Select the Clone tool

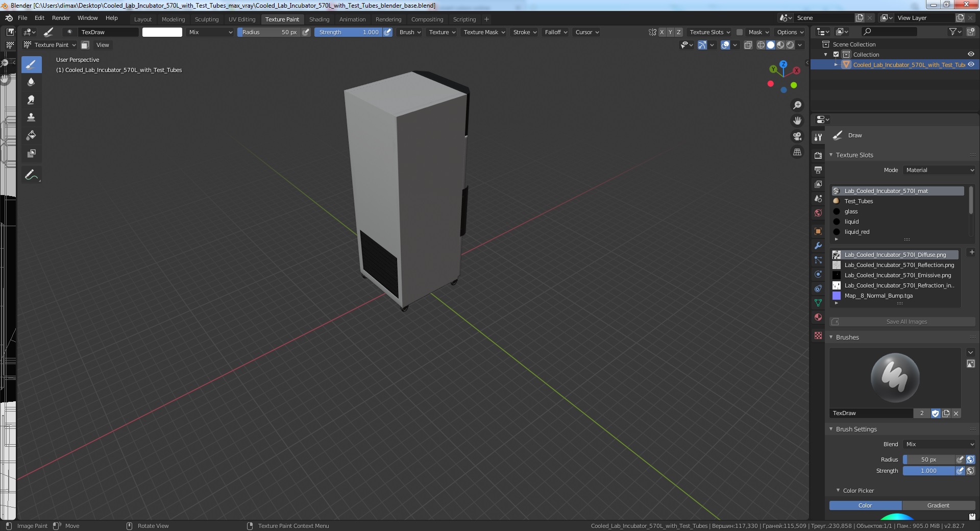(31, 117)
